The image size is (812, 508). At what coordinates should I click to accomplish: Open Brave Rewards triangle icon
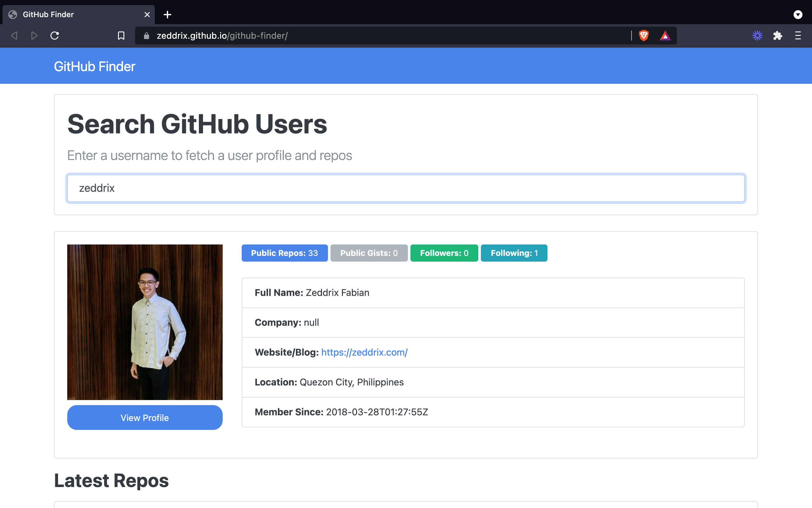(665, 36)
